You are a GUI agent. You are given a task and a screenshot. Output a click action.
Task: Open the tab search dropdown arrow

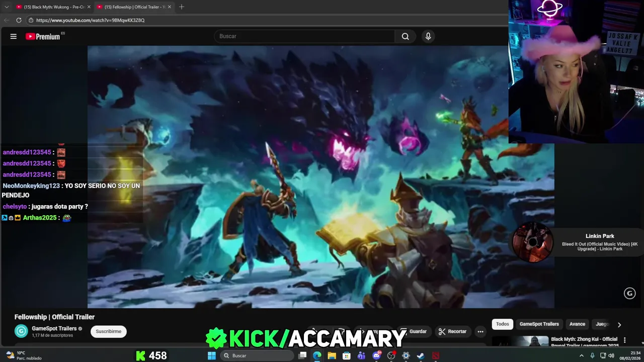point(7,7)
